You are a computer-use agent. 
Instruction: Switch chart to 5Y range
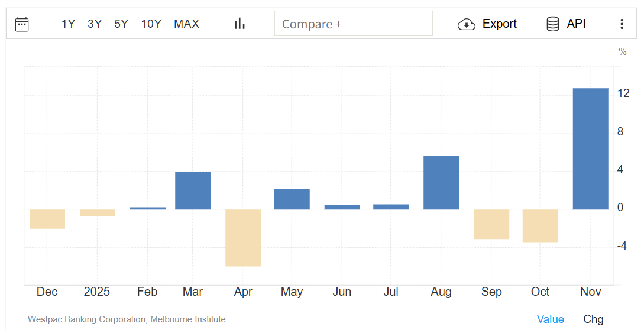coord(121,24)
